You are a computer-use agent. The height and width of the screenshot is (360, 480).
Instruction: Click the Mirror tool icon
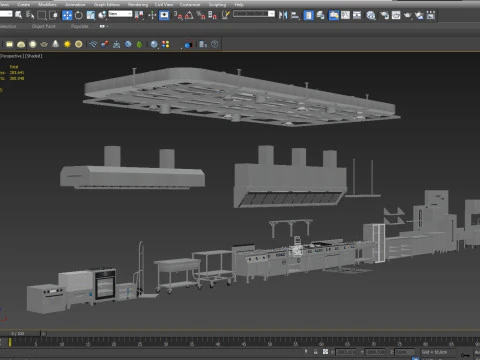click(283, 15)
